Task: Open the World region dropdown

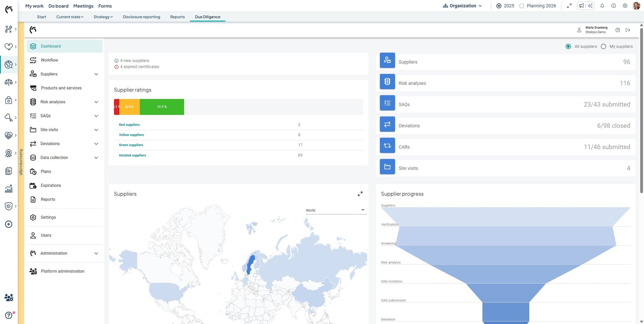Action: pyautogui.click(x=335, y=210)
